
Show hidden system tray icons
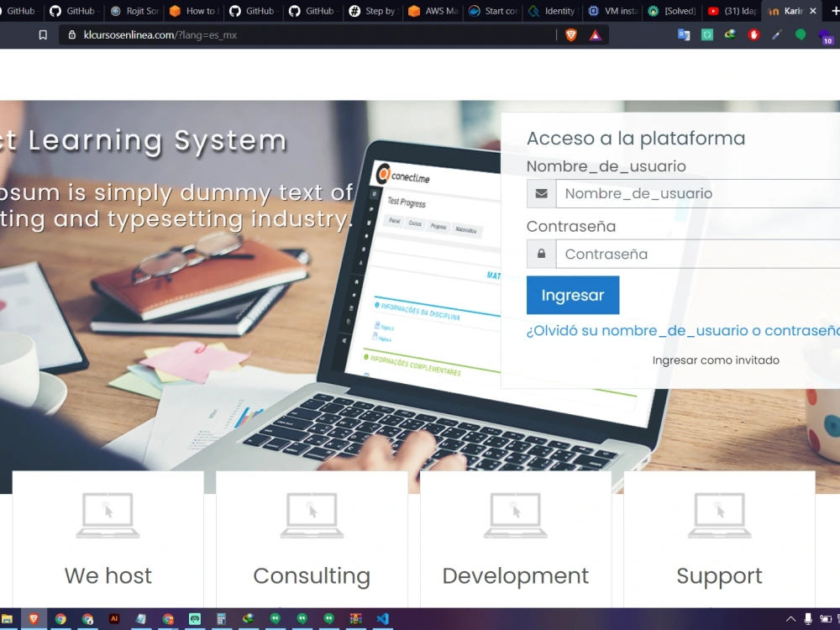[790, 619]
